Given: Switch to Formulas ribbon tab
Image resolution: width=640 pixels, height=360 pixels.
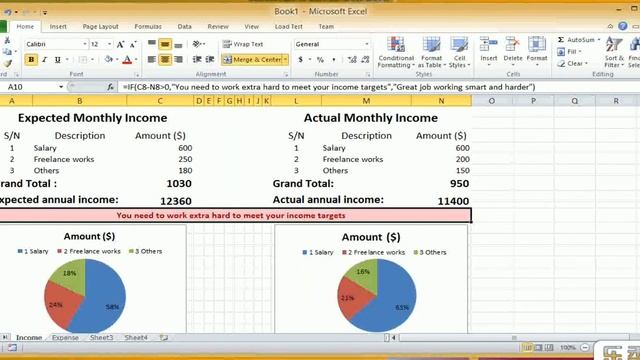Looking at the screenshot, I should pos(148,27).
